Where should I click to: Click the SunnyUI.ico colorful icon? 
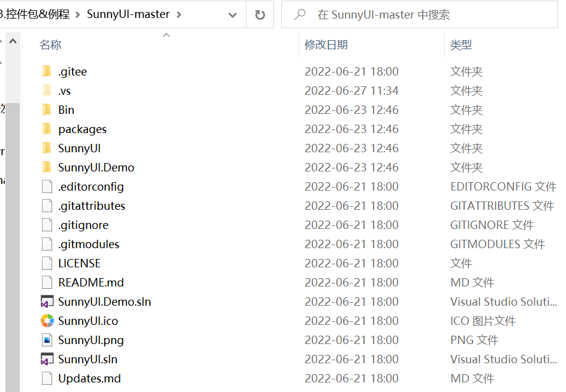(x=47, y=321)
